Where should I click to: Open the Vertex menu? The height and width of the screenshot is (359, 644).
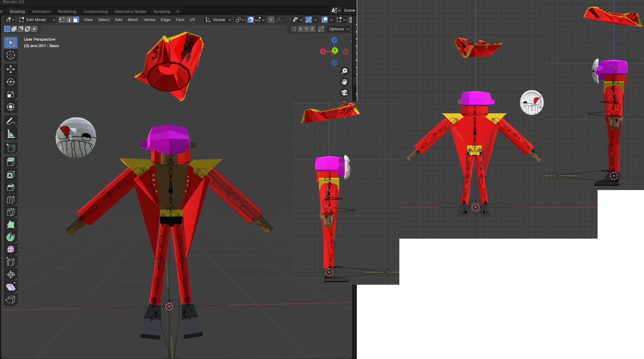149,20
